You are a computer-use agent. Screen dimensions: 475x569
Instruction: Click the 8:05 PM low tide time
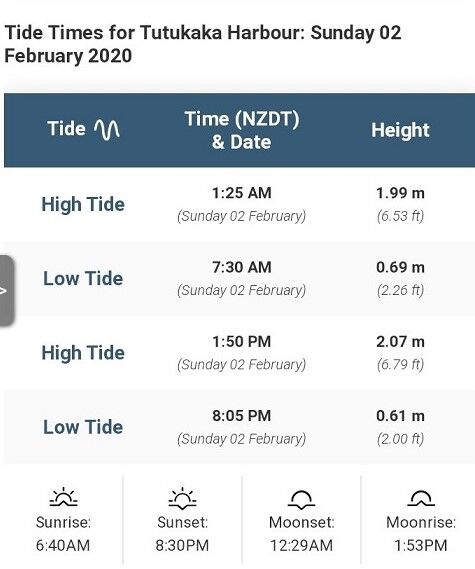click(x=242, y=416)
